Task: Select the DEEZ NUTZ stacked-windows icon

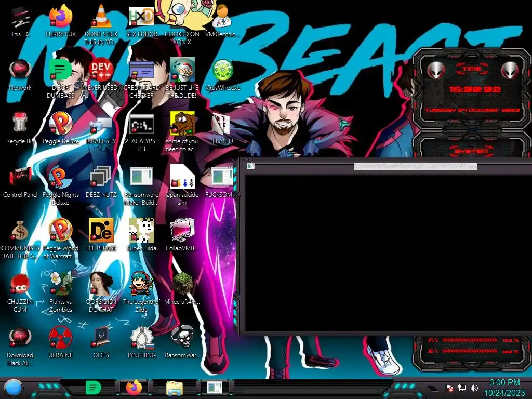Action: click(101, 182)
